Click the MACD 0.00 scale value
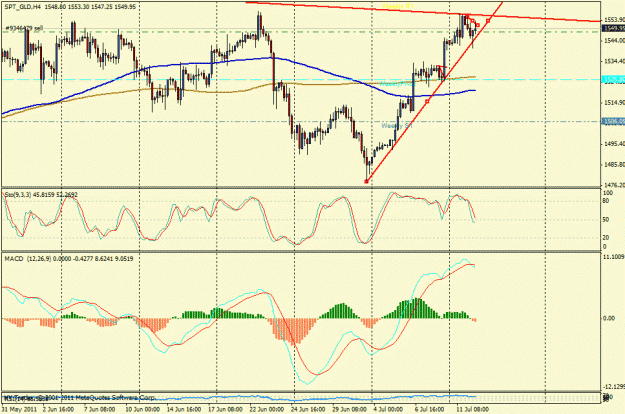 tap(609, 318)
